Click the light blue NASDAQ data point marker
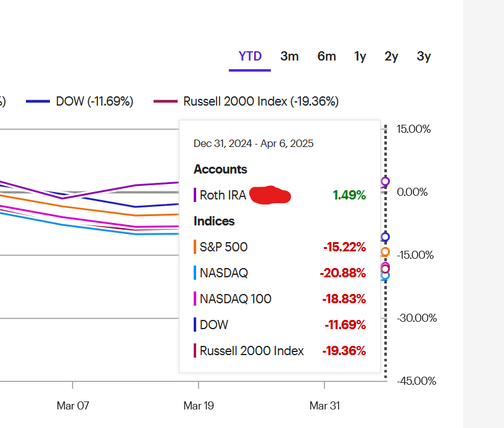This screenshot has width=504, height=428. pos(385,276)
